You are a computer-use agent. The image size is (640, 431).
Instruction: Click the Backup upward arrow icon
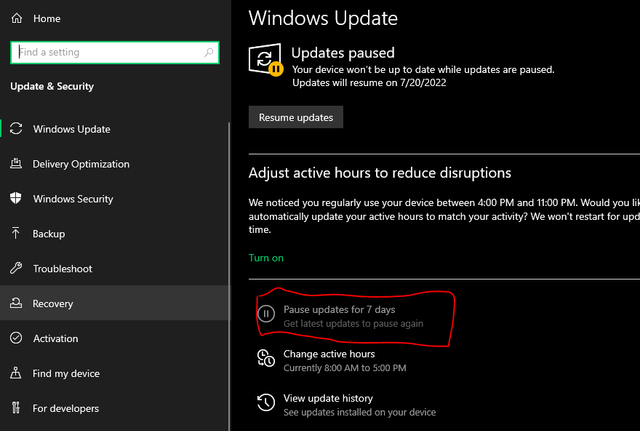[x=16, y=233]
